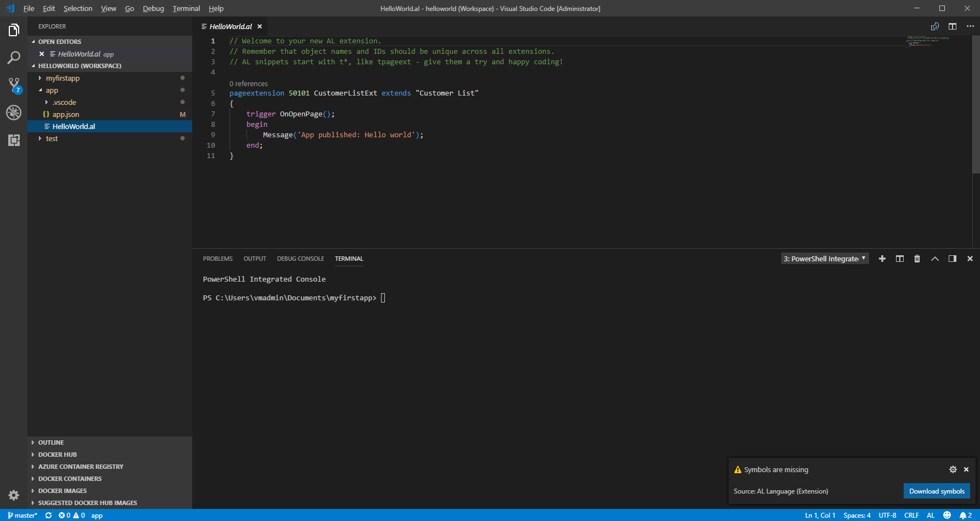The height and width of the screenshot is (521, 980).
Task: Open the Extensions view
Action: click(x=14, y=140)
